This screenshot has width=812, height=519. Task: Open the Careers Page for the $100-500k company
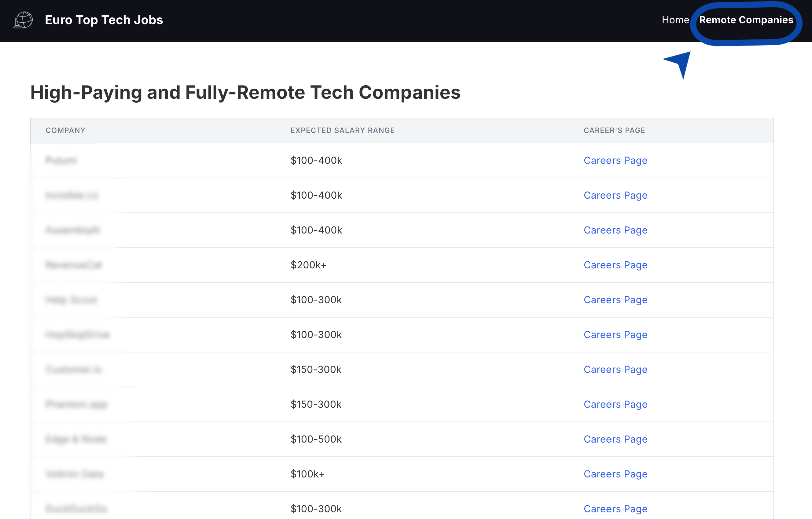click(615, 439)
